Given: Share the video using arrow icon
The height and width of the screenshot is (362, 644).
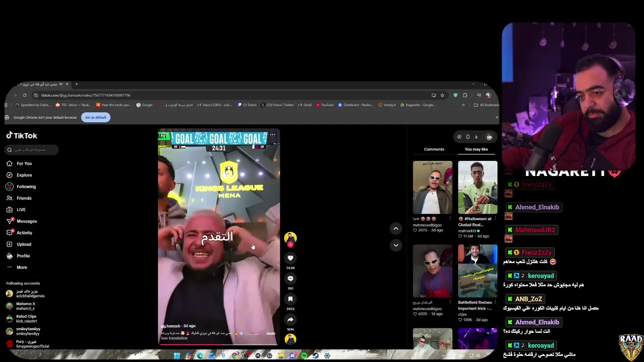Looking at the screenshot, I should click(290, 320).
